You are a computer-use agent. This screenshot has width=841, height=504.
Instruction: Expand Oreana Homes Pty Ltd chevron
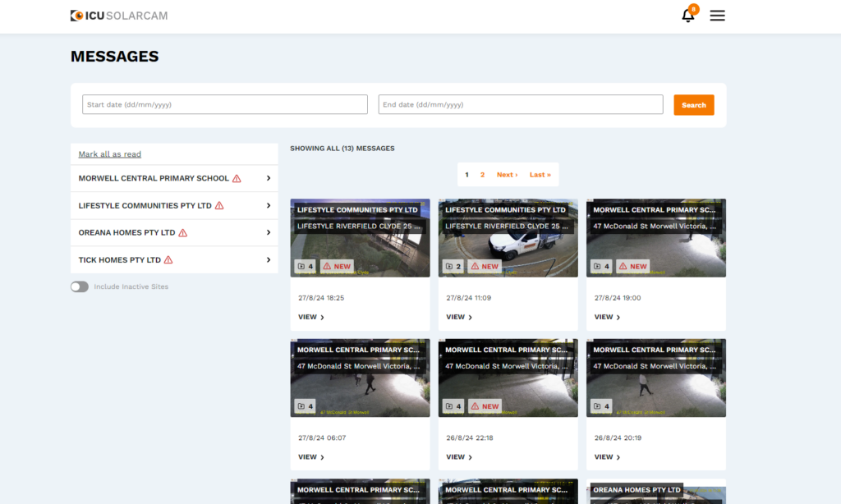tap(269, 232)
